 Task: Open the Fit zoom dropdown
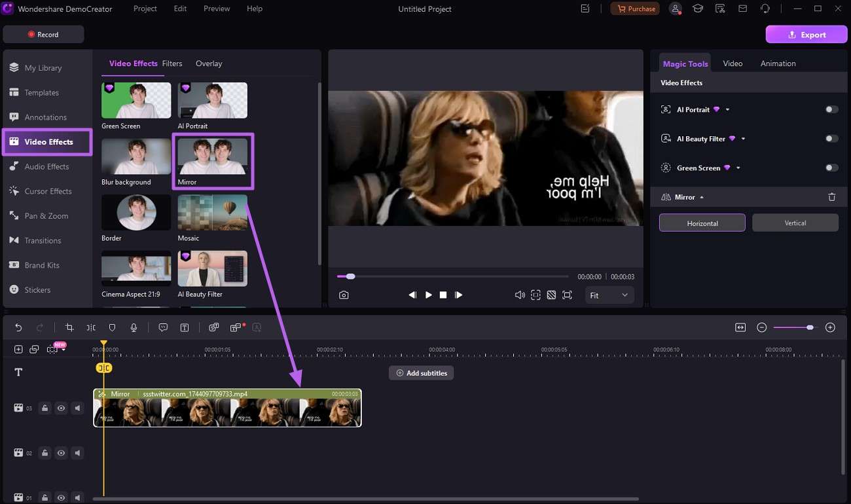coord(609,295)
